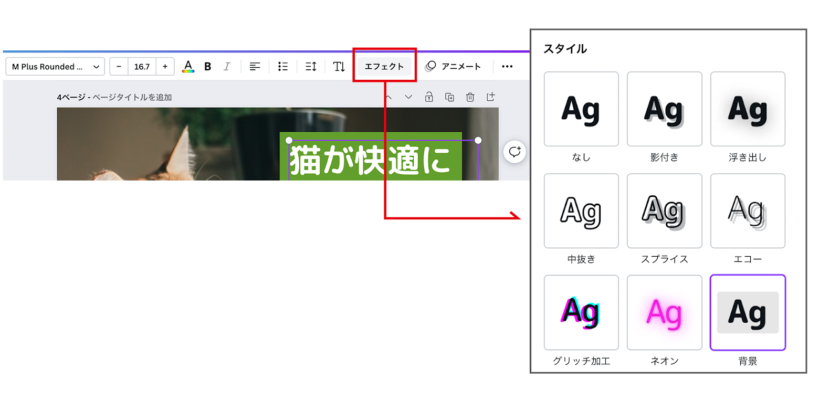840x411 pixels.
Task: Toggle the bulleted list icon
Action: [283, 67]
